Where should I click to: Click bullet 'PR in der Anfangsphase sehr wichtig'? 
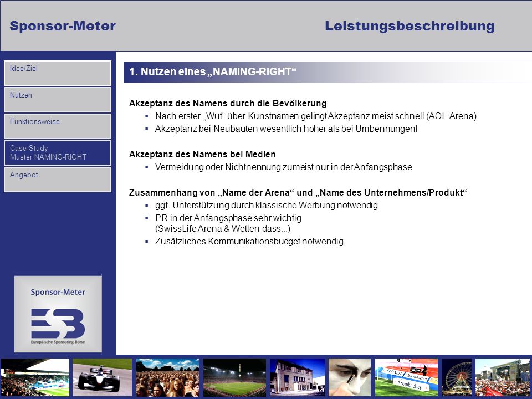[x=228, y=218]
